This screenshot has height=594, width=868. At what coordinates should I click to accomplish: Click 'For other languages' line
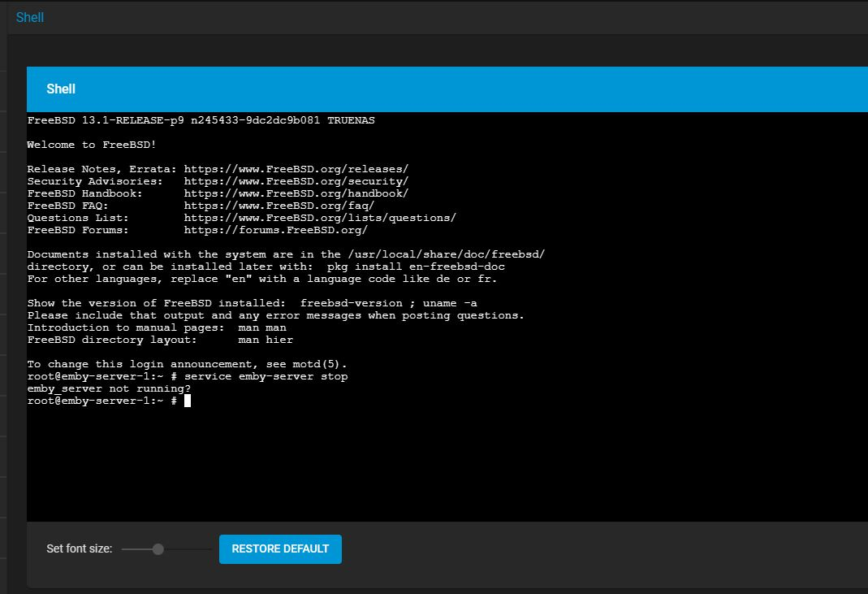(262, 279)
